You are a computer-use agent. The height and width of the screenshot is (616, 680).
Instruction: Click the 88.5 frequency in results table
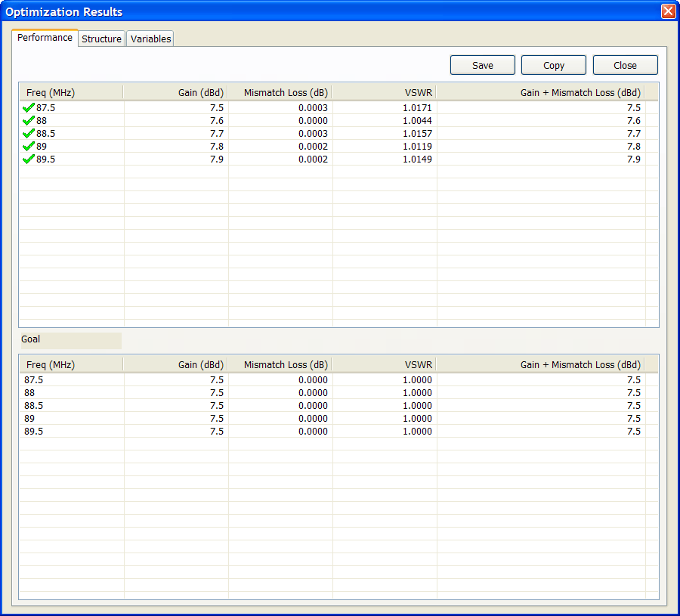[x=45, y=133]
